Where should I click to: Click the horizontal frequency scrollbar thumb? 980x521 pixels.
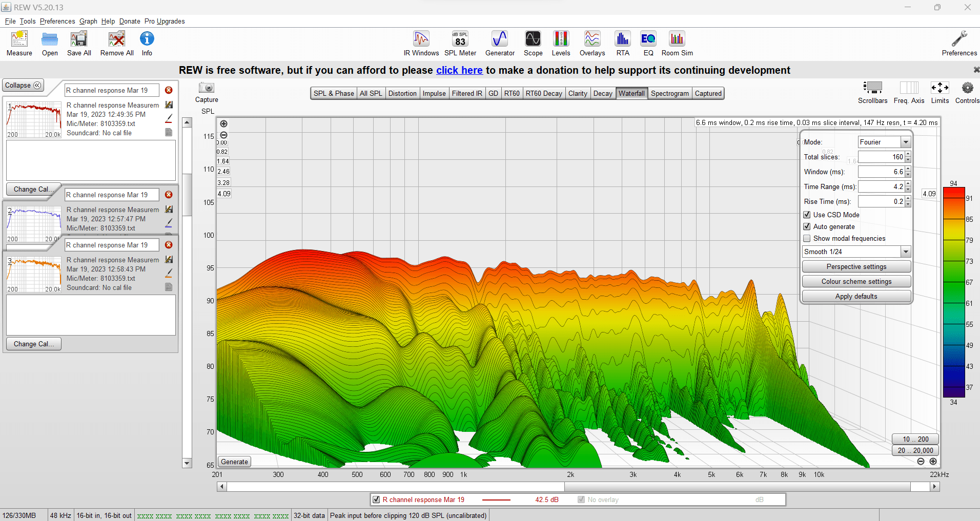[x=738, y=487]
